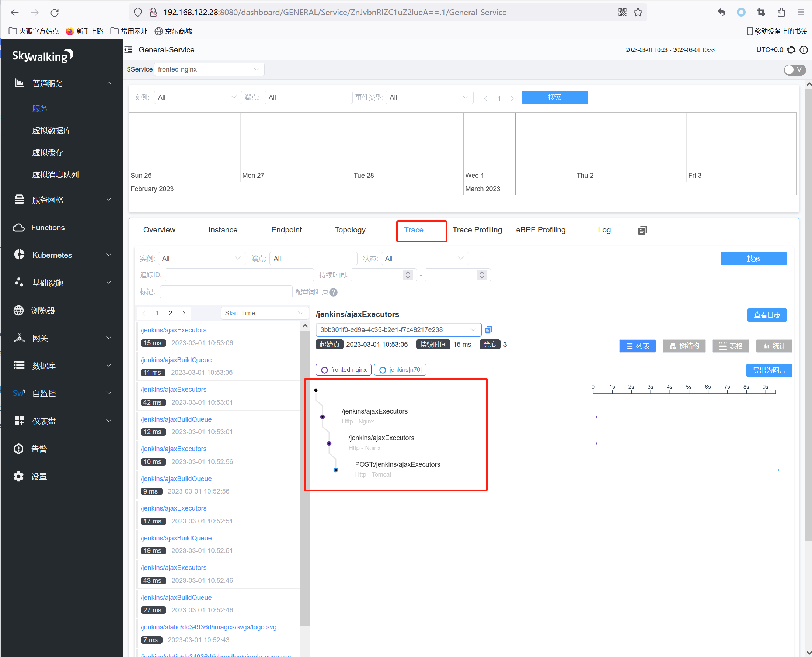Collapse sidebar using the menu fold icon
Screen dimensions: 812x657
tap(129, 50)
